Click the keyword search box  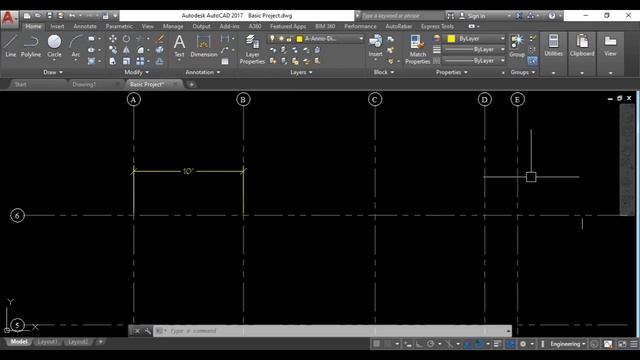(402, 16)
